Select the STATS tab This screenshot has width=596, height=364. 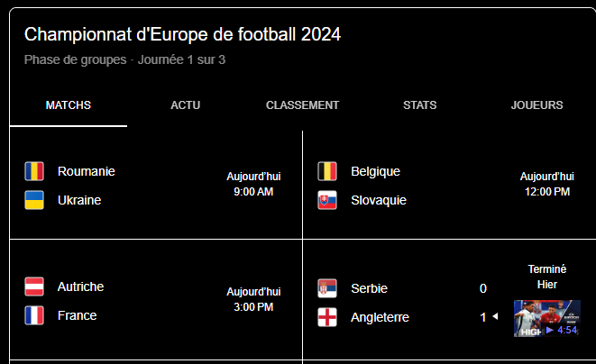pos(420,105)
